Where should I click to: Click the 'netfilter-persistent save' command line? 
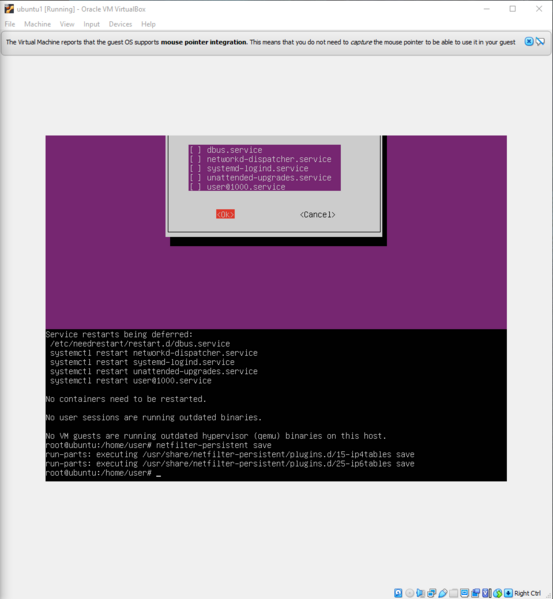pos(158,445)
